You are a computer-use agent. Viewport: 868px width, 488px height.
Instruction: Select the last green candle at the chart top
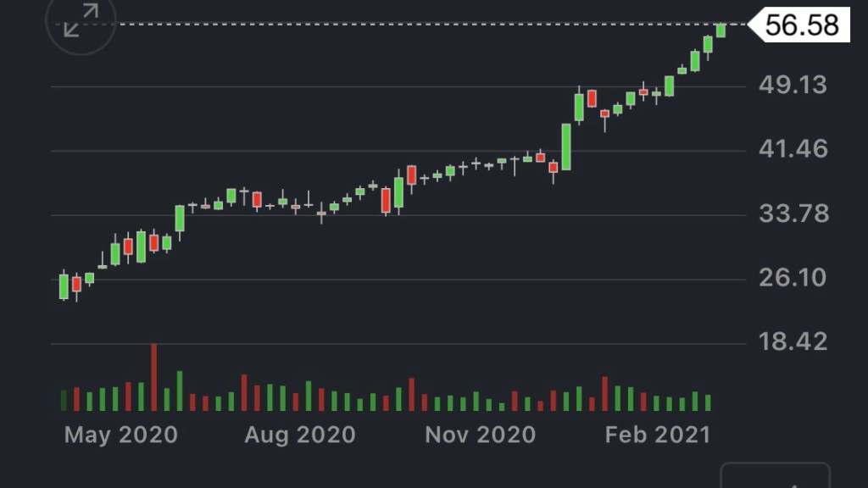click(721, 30)
